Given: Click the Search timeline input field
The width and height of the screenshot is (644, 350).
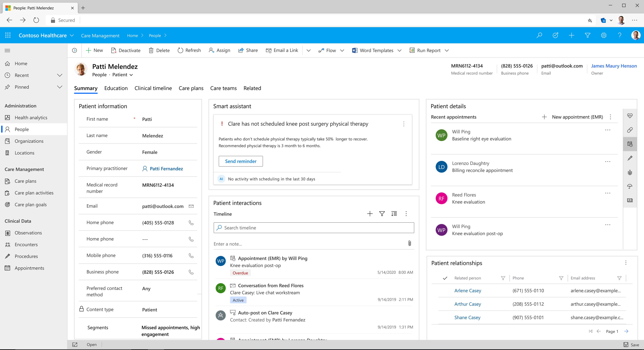Looking at the screenshot, I should coord(313,228).
